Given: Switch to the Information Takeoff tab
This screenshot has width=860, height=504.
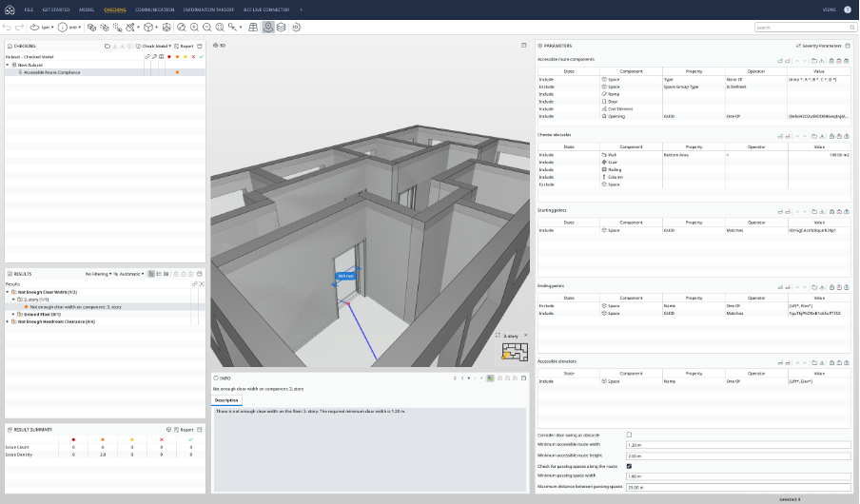Looking at the screenshot, I should (x=207, y=9).
